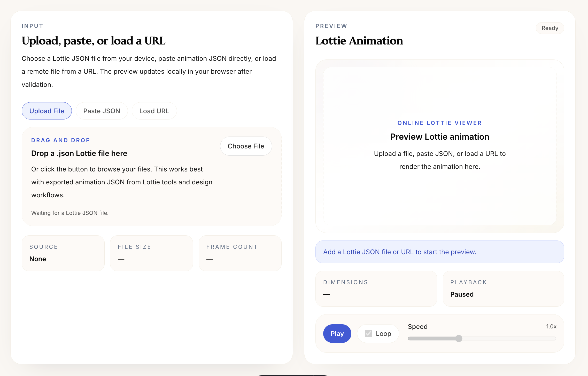Click the Speed slider handle
This screenshot has height=376, width=588.
[x=459, y=339]
